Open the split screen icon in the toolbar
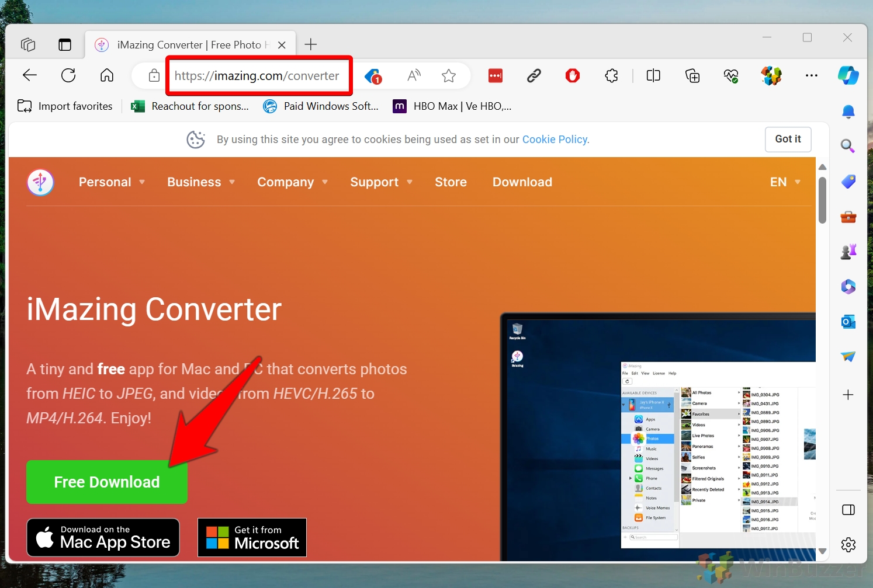 click(x=653, y=75)
